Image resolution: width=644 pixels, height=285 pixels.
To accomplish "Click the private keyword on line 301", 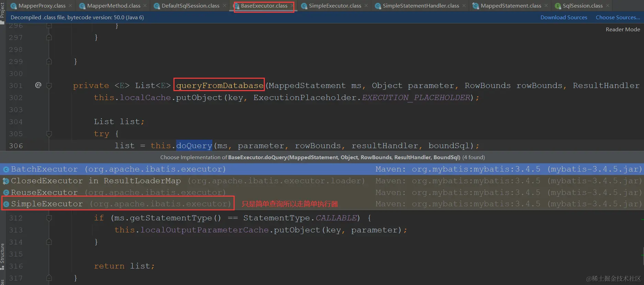I will [91, 86].
